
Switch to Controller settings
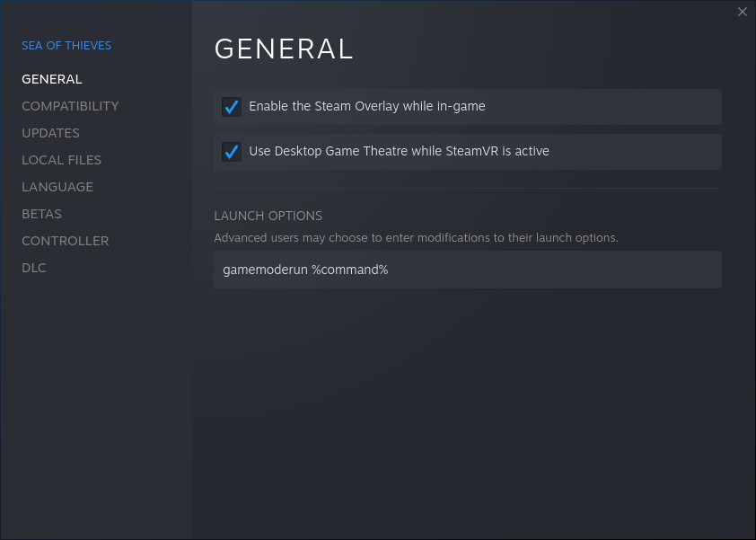pos(65,242)
